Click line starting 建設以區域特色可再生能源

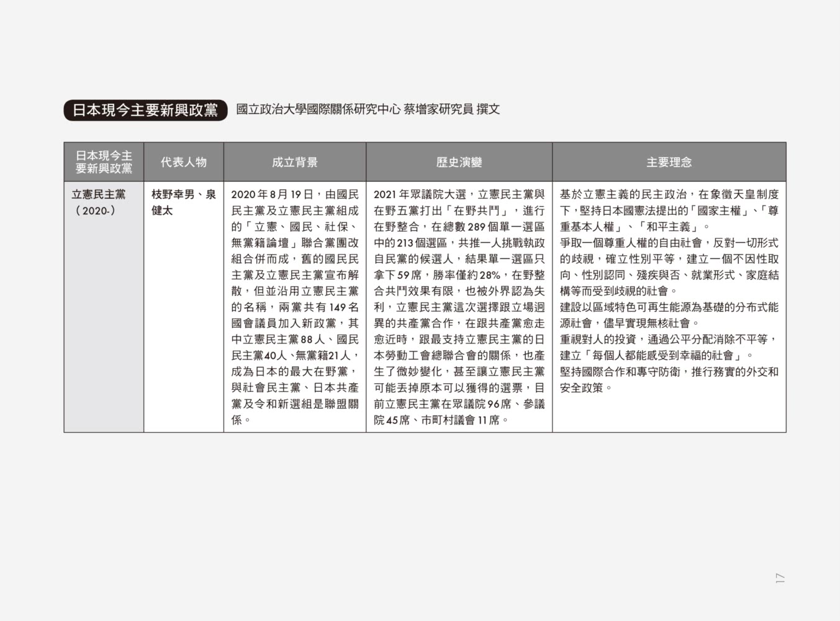click(x=669, y=307)
